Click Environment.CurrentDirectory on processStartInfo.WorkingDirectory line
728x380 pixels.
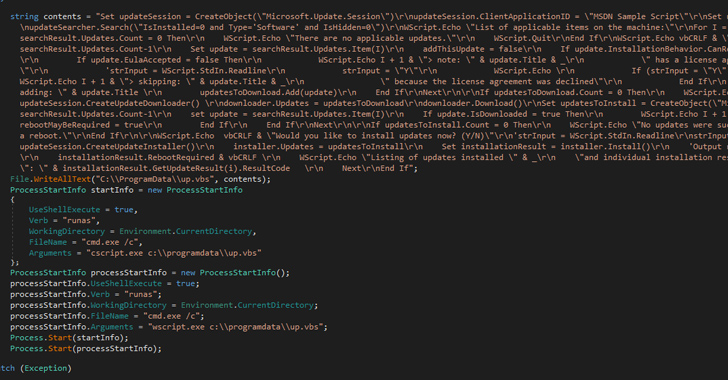[x=247, y=305]
